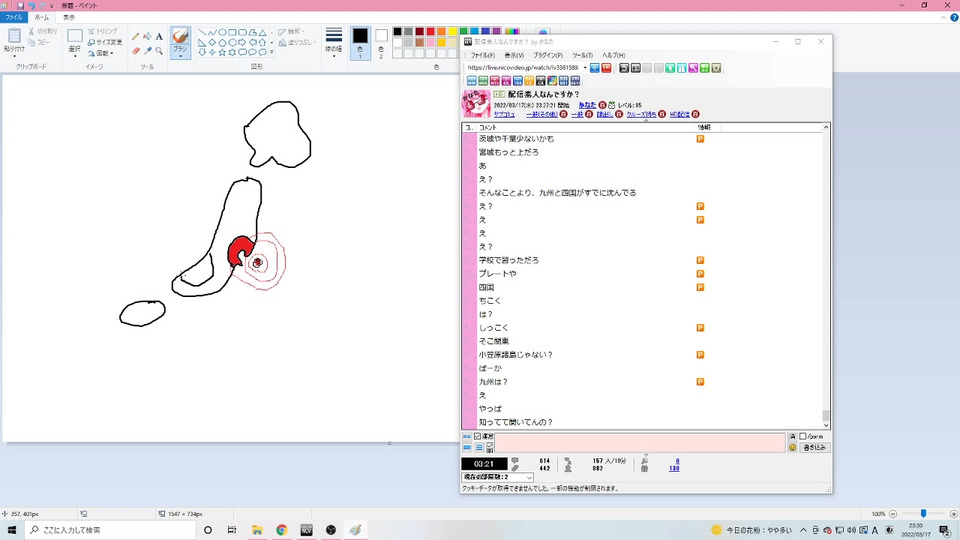Select comment row 知ってて聞いてんの？
This screenshot has width=960, height=540.
643,422
